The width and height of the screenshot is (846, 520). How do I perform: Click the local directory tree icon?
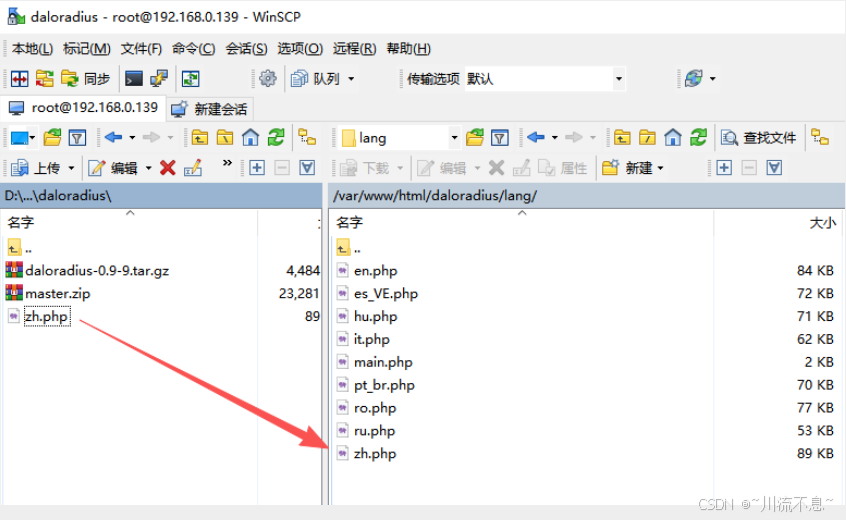(x=307, y=137)
